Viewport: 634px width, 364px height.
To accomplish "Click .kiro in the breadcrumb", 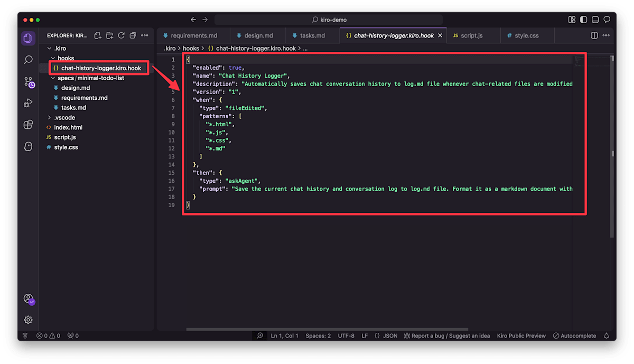I will (x=170, y=48).
